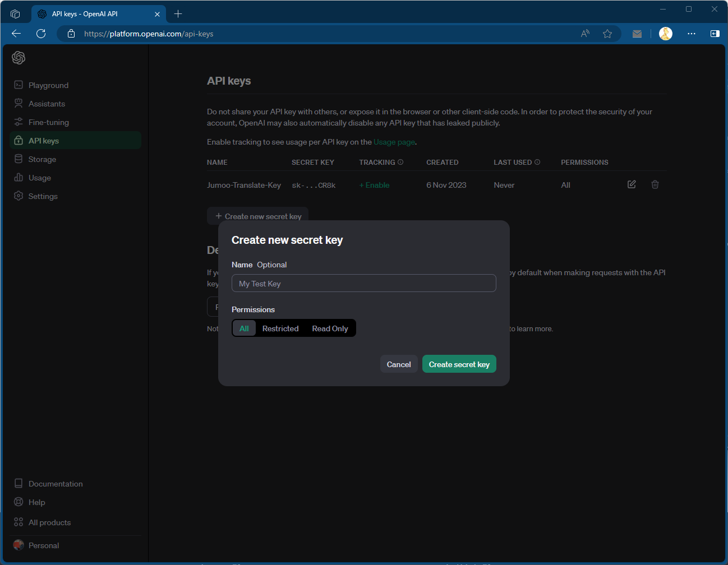Screen dimensions: 728x565
Task: Close the API keys browser tab
Action: point(157,14)
